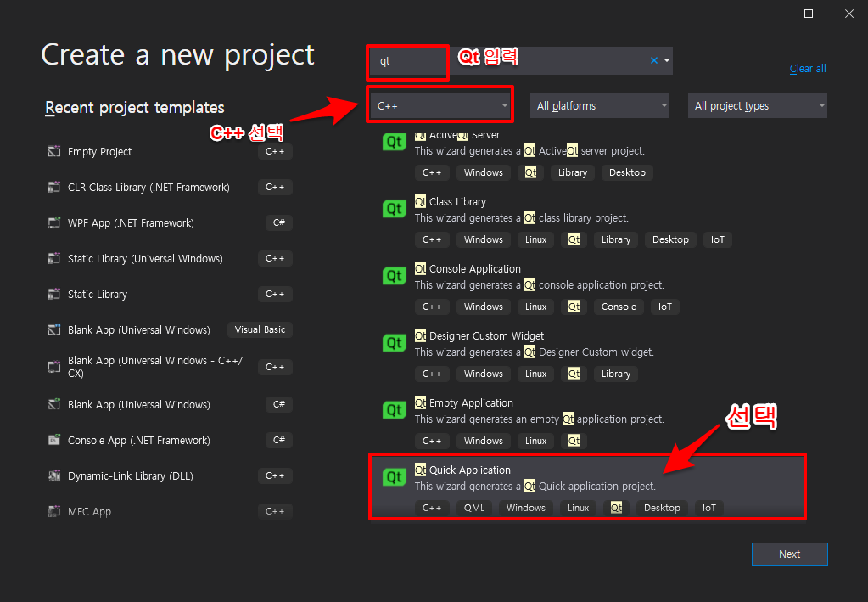The image size is (868, 602).
Task: Click Library tag on Designer Custom Widget
Action: [615, 374]
